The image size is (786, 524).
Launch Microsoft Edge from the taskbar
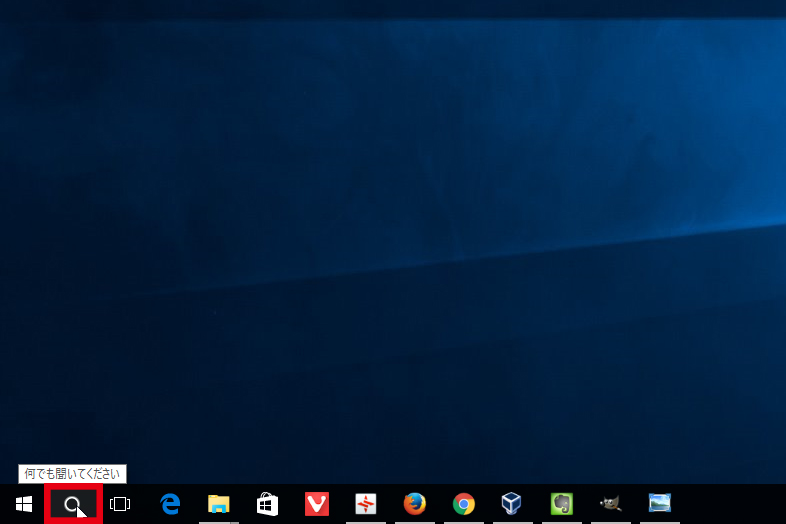pyautogui.click(x=170, y=504)
